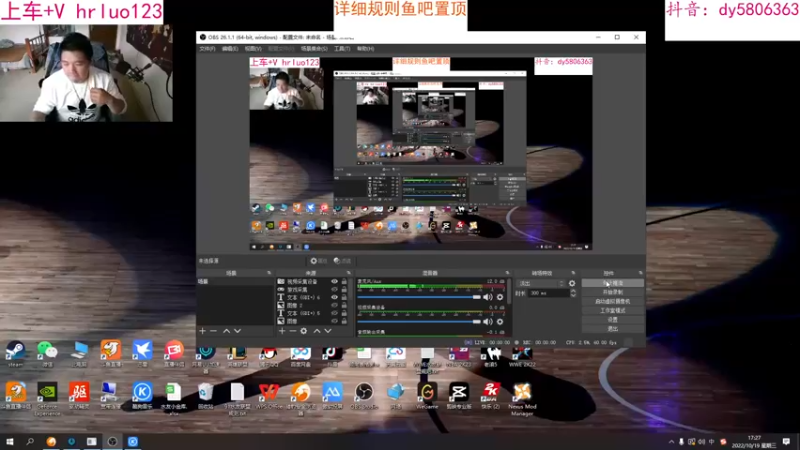The width and height of the screenshot is (800, 450).
Task: Pop out the scenes dock panel
Action: pyautogui.click(x=269, y=273)
